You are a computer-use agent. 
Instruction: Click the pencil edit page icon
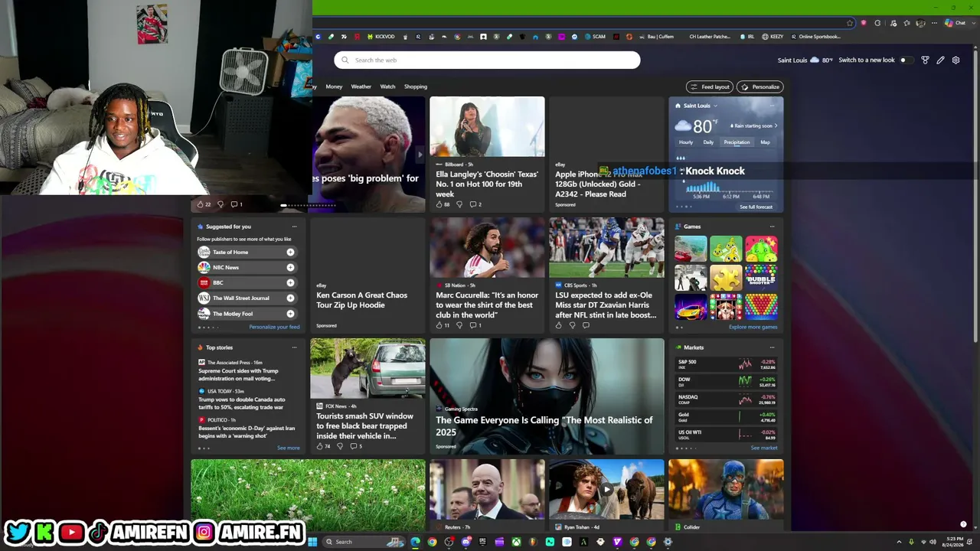click(940, 60)
